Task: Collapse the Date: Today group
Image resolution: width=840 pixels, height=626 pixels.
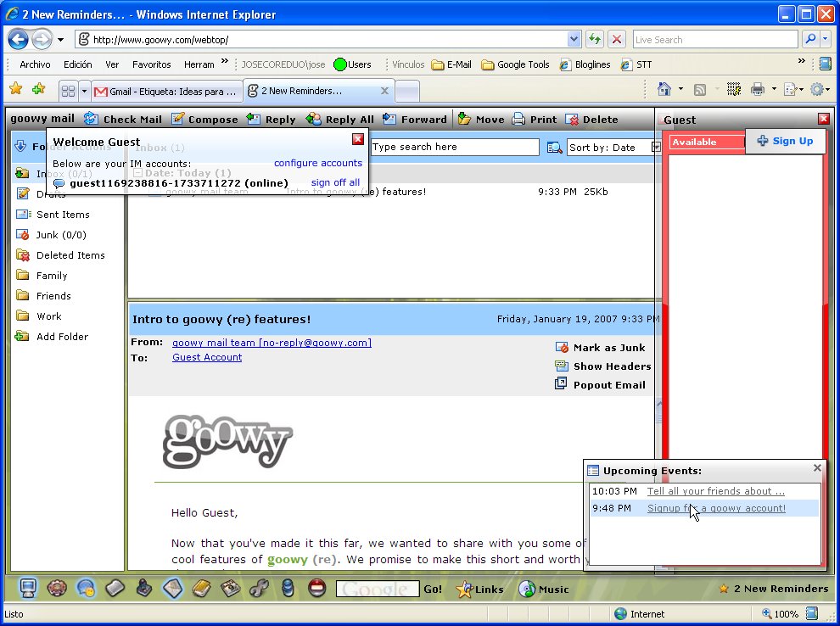Action: tap(137, 173)
